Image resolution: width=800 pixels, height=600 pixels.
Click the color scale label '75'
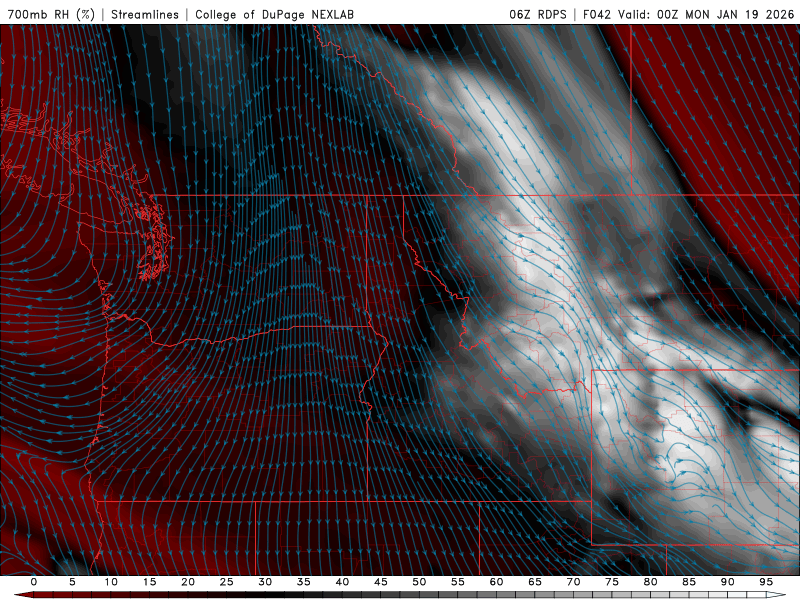tap(612, 582)
